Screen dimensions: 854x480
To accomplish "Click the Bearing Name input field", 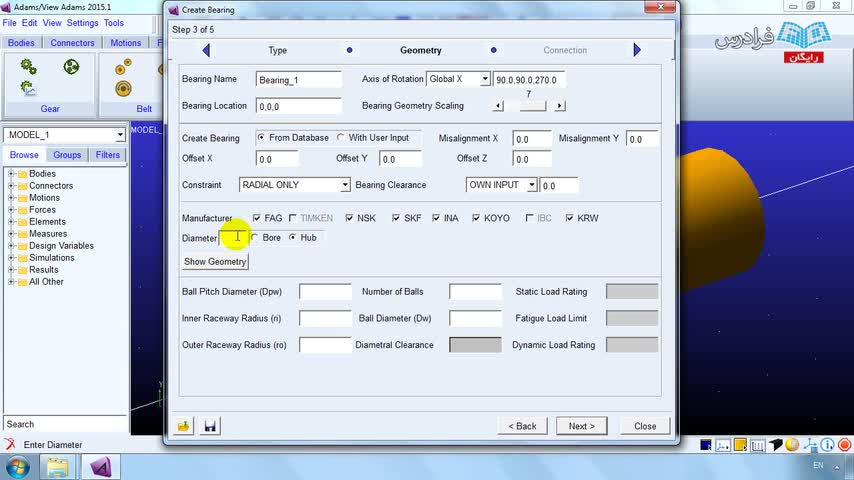I will (x=298, y=80).
